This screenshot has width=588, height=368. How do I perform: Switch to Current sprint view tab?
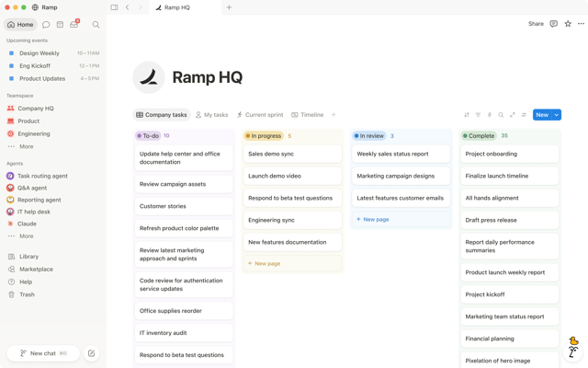(260, 115)
